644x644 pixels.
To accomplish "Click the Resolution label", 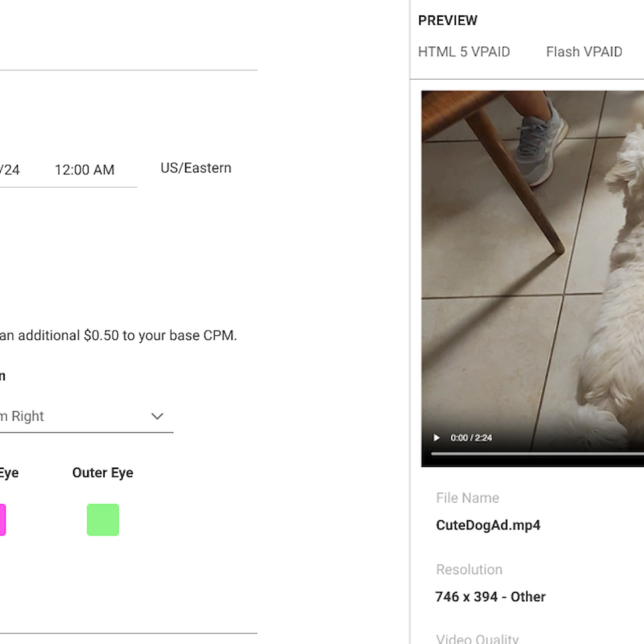I will pos(469,570).
